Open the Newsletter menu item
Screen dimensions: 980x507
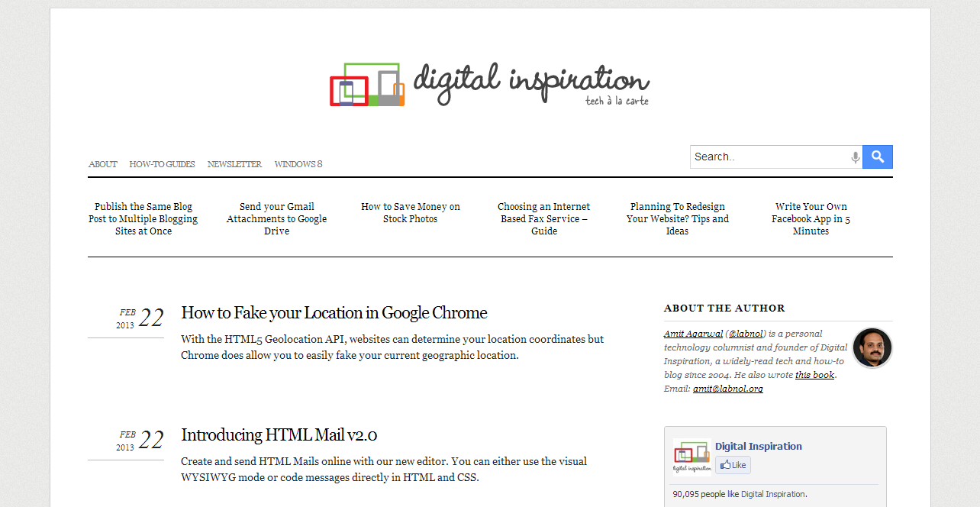tap(234, 164)
